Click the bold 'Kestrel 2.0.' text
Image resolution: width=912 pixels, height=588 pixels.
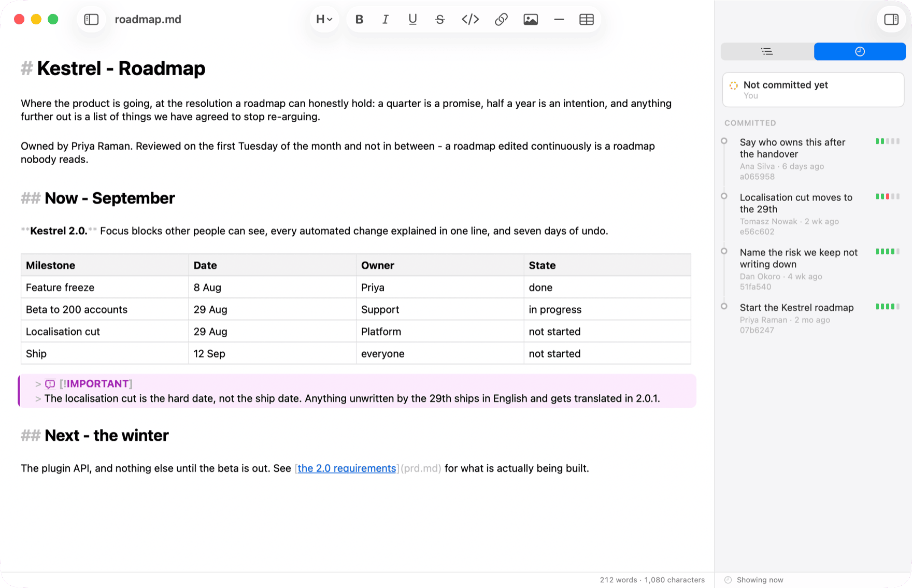(x=59, y=231)
